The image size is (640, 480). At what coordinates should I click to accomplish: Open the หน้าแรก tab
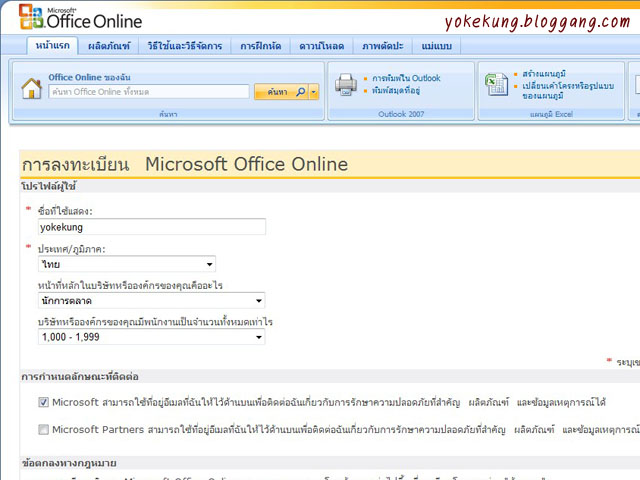(x=52, y=45)
